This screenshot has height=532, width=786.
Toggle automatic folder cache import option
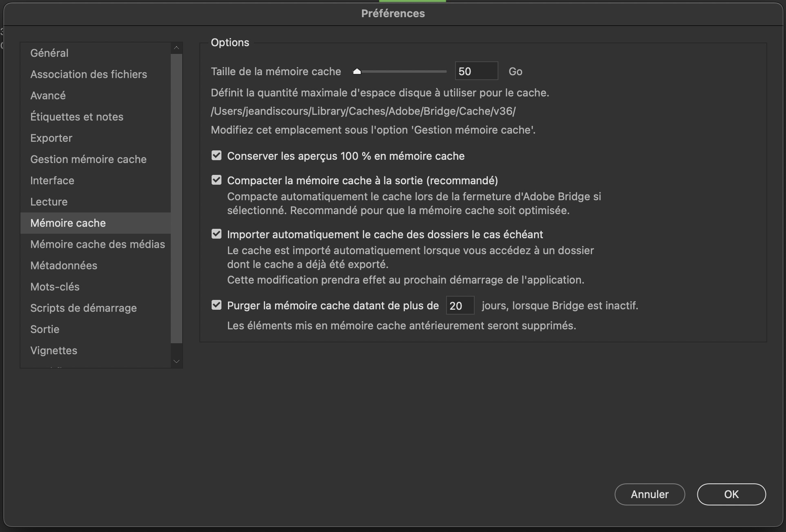tap(216, 234)
